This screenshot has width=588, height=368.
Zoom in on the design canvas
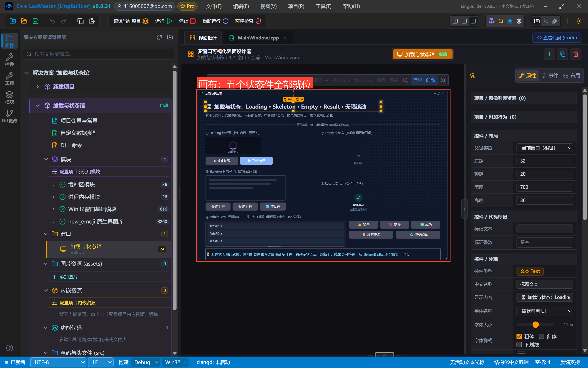point(443,80)
